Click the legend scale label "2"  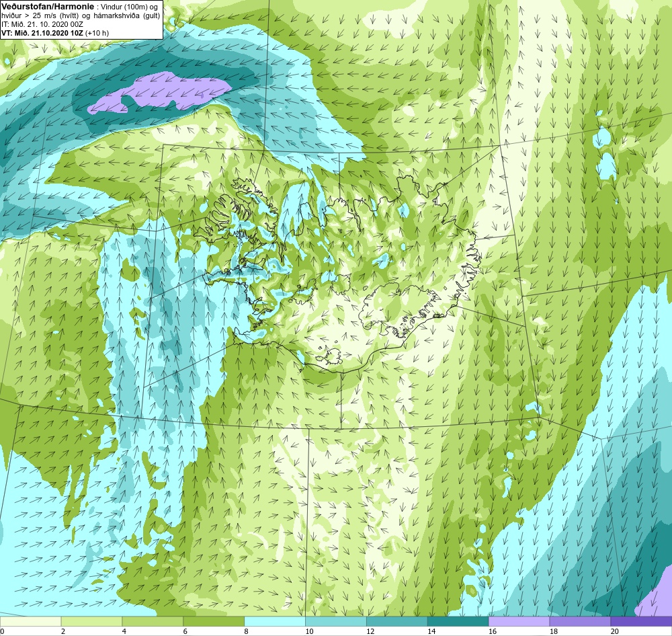click(x=63, y=631)
